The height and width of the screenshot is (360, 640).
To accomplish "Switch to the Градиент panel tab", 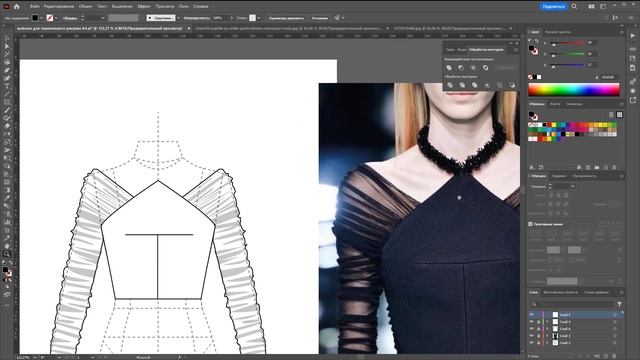I will click(559, 176).
